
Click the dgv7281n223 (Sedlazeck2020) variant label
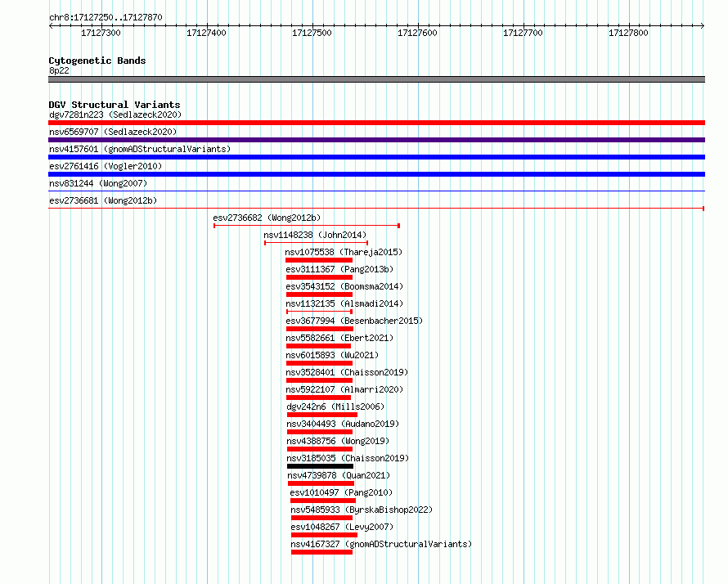pyautogui.click(x=115, y=115)
